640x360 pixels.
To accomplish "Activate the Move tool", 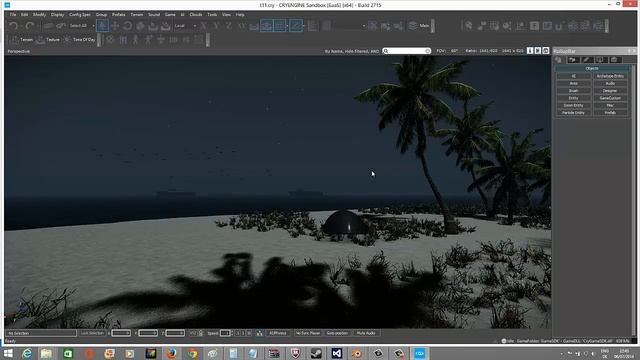I will [115, 26].
